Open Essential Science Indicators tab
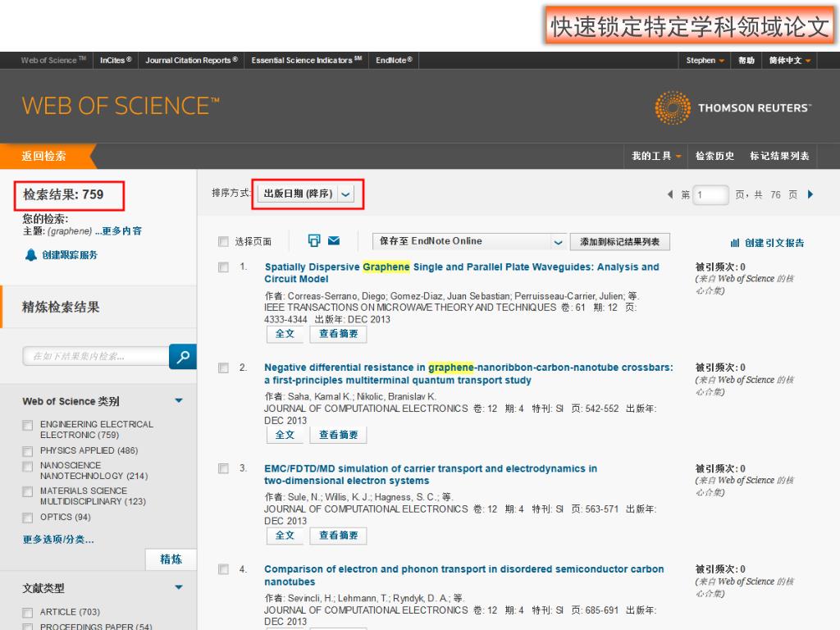840x630 pixels. [307, 61]
